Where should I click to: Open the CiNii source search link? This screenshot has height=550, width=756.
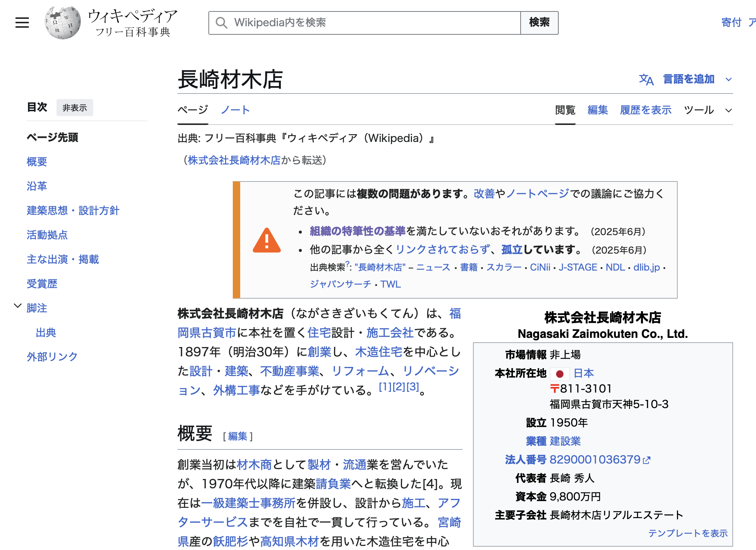point(540,268)
